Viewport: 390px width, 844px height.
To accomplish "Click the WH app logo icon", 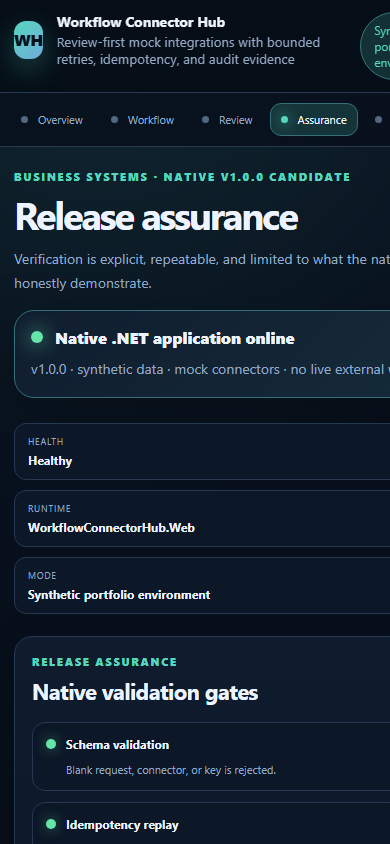I will pyautogui.click(x=29, y=40).
